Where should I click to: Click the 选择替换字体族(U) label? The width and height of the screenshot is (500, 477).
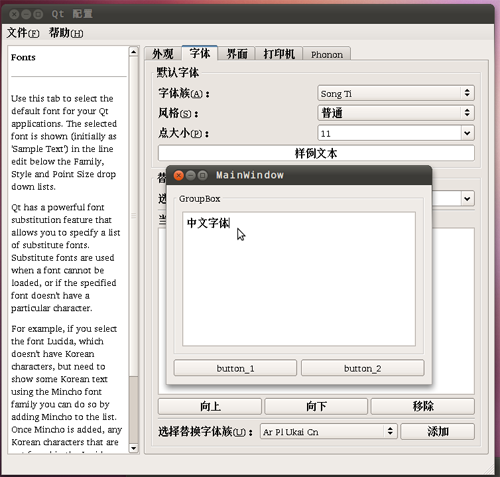(x=205, y=432)
